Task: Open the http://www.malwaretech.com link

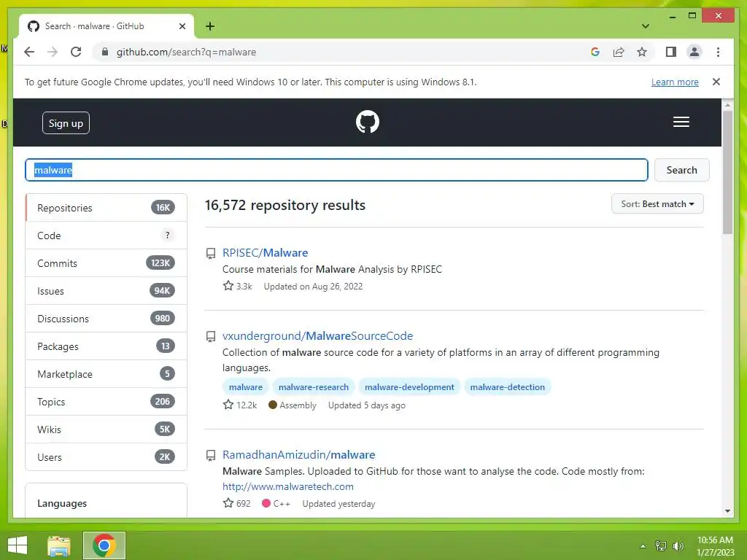Action: click(x=288, y=486)
